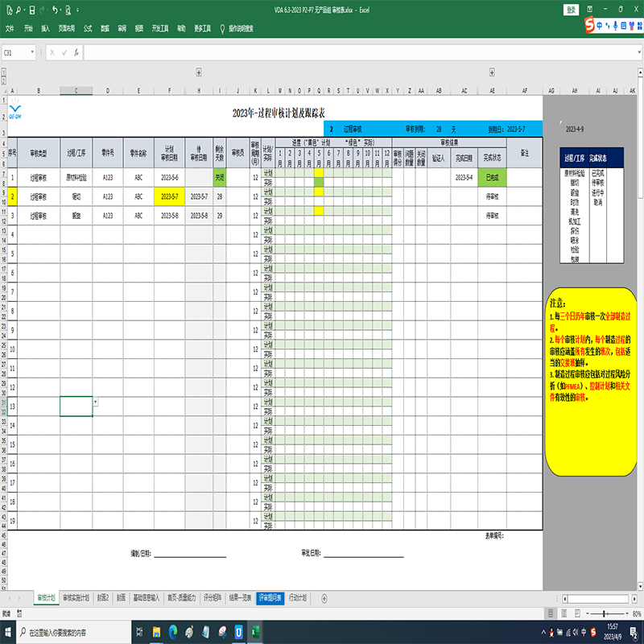This screenshot has width=644, height=644.
Task: Open the 开始 Home ribbon tab
Action: tap(28, 28)
